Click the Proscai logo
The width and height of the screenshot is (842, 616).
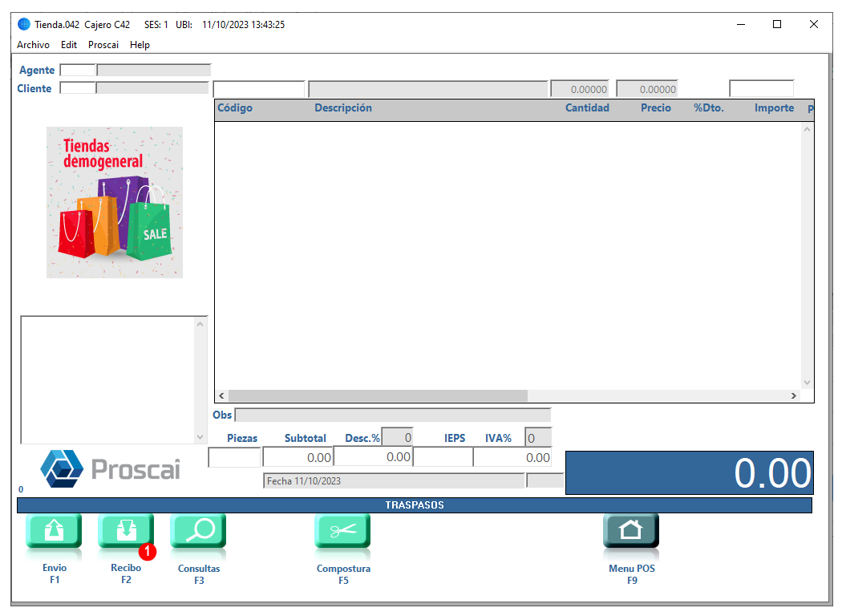pos(110,469)
